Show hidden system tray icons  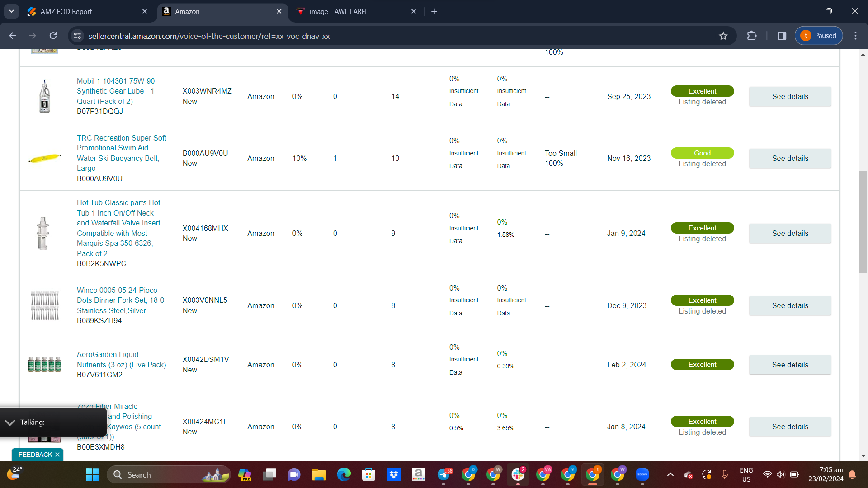[x=670, y=474]
